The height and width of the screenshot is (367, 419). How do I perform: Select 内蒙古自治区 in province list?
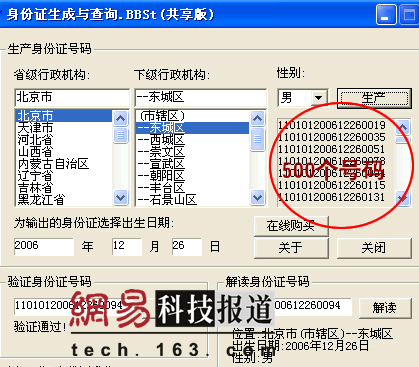tap(64, 164)
